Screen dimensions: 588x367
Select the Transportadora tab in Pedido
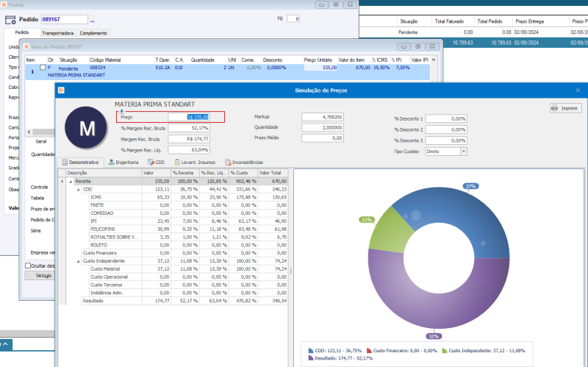[x=57, y=33]
